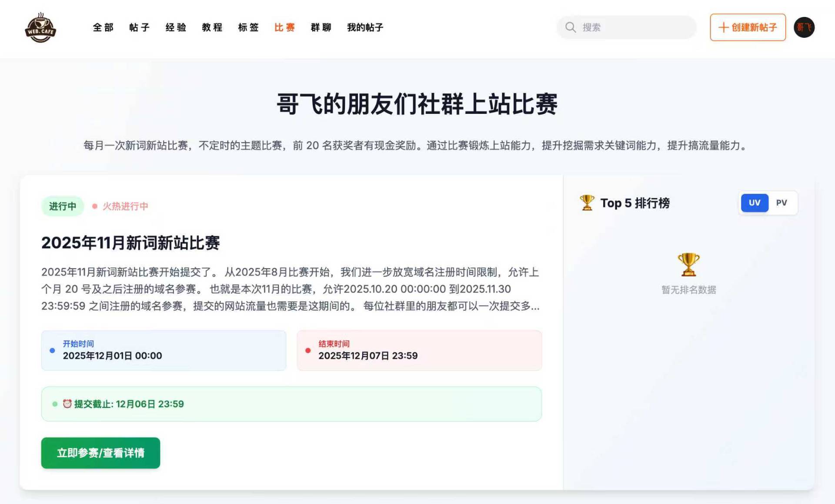Image resolution: width=835 pixels, height=504 pixels.
Task: Click the trophy icon beside Top 5 排行榜
Action: [587, 203]
